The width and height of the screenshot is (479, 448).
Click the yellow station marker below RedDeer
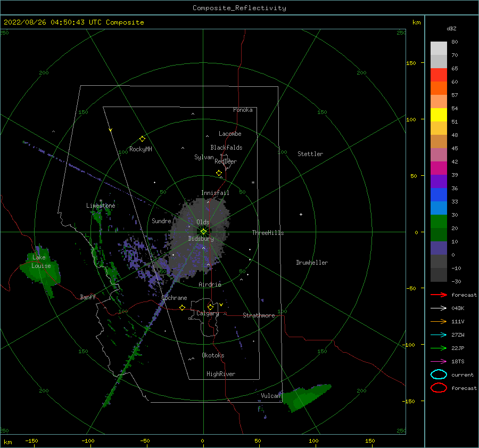pos(219,173)
